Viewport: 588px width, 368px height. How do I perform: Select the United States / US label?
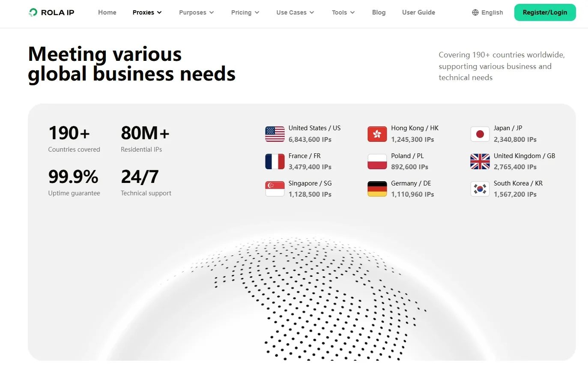315,128
